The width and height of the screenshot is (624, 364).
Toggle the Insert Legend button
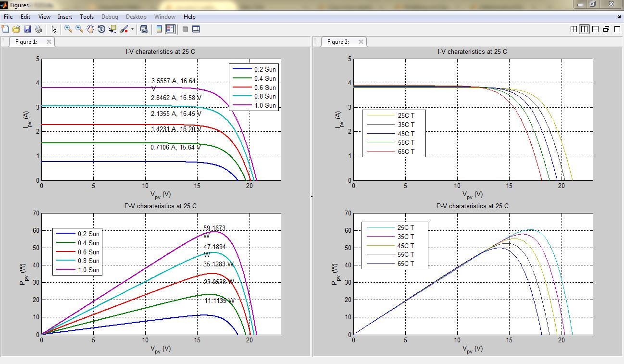pos(170,29)
